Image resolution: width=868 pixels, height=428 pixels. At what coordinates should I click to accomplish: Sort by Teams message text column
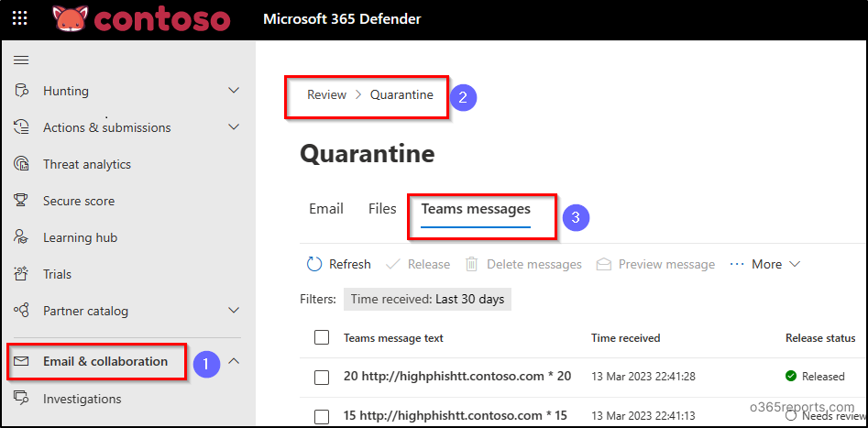pyautogui.click(x=393, y=338)
